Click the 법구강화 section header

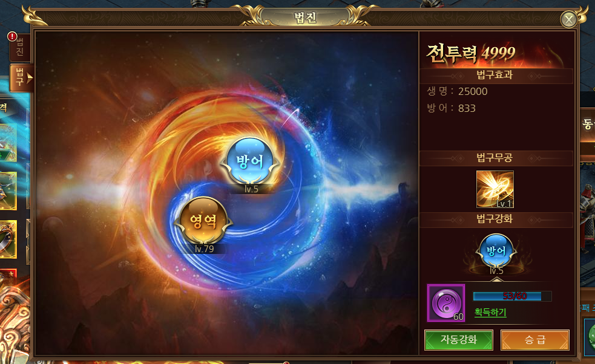point(496,219)
